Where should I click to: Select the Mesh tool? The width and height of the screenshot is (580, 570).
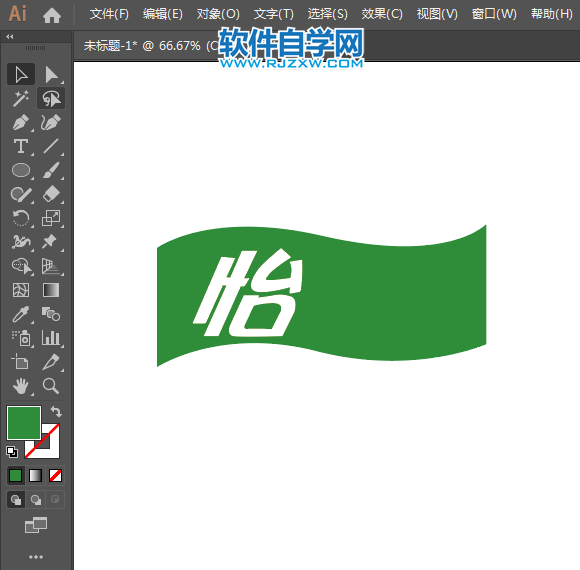point(21,290)
